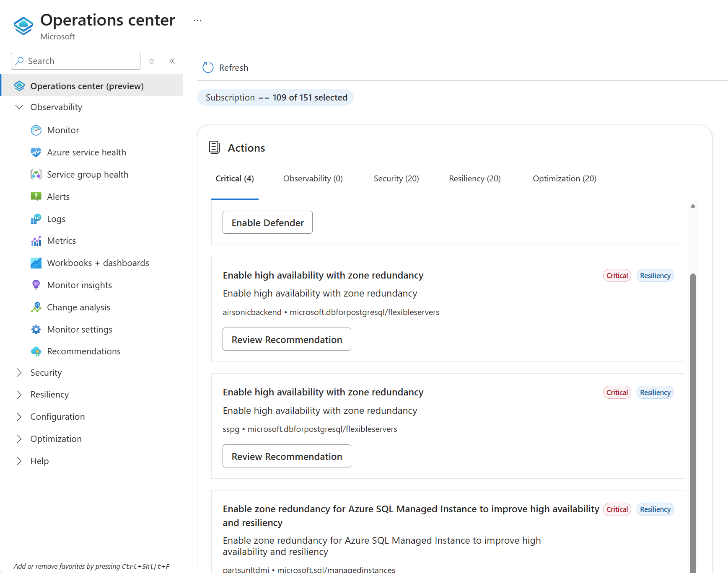This screenshot has width=728, height=573.
Task: Switch to the Security (20) tab
Action: point(396,179)
